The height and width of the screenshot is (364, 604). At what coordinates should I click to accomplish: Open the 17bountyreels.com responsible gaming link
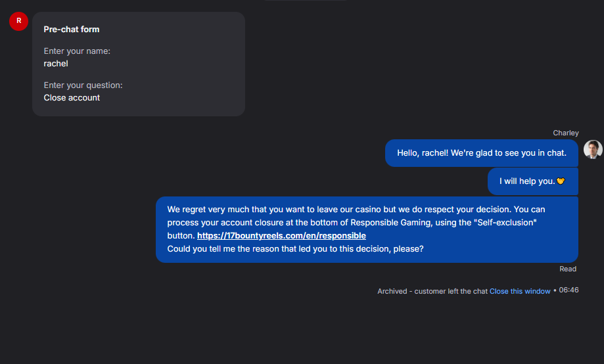coord(281,235)
